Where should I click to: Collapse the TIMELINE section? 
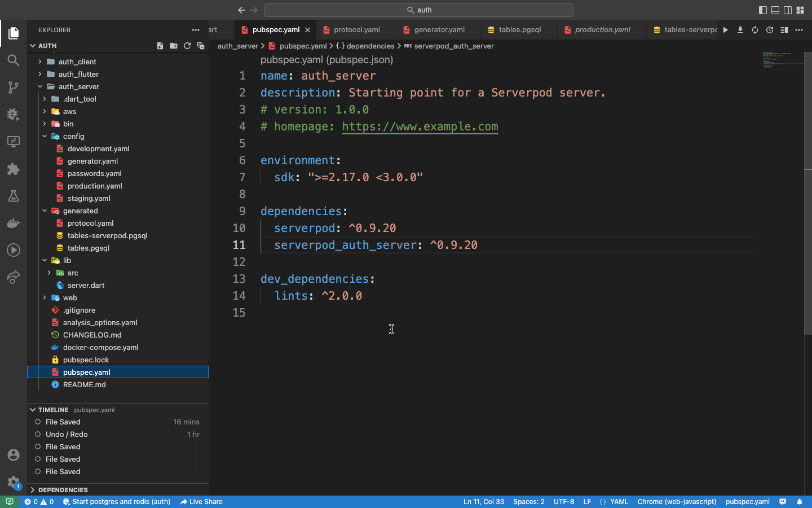tap(118, 410)
